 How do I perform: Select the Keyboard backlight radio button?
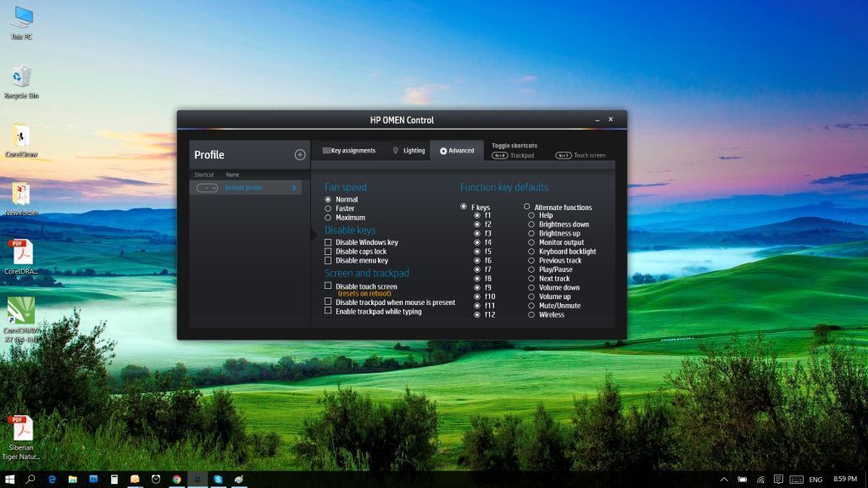tap(531, 252)
